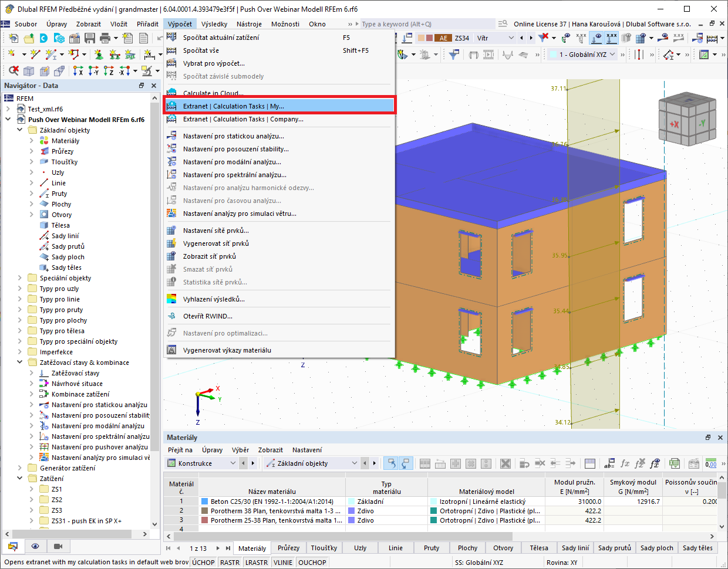
Task: Click the AE load case color badge
Action: [443, 38]
